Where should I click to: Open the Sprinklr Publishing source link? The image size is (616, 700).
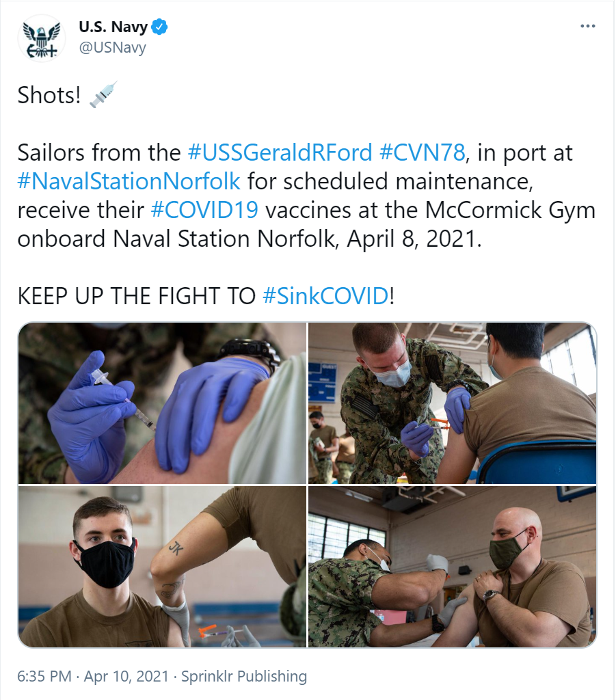243,676
